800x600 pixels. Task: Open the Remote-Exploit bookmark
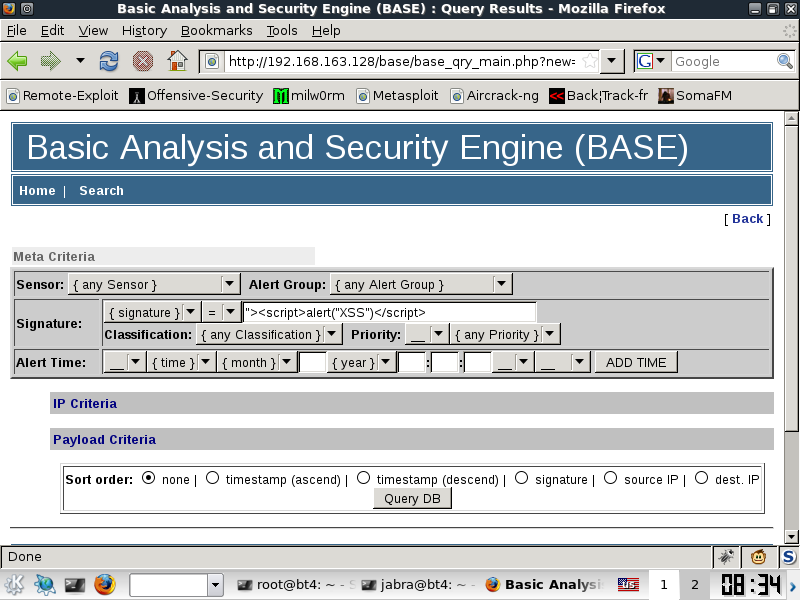click(x=62, y=95)
